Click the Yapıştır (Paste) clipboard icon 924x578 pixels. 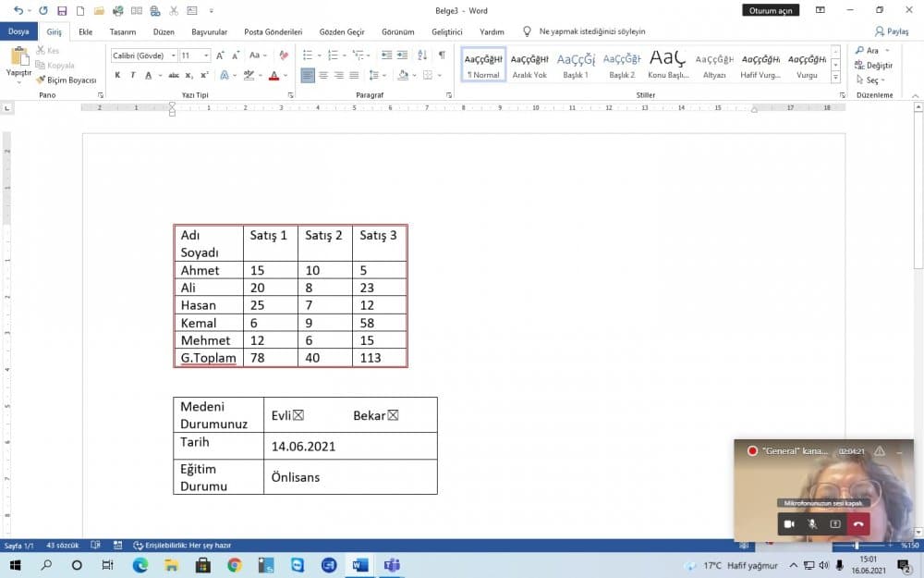point(19,56)
